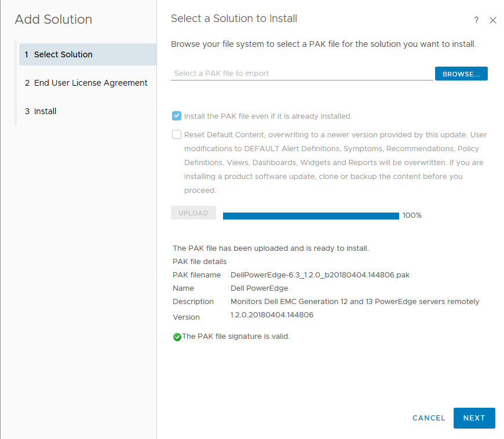This screenshot has height=439, width=504.
Task: Toggle Install the PAK file even if installed
Action: [x=177, y=116]
